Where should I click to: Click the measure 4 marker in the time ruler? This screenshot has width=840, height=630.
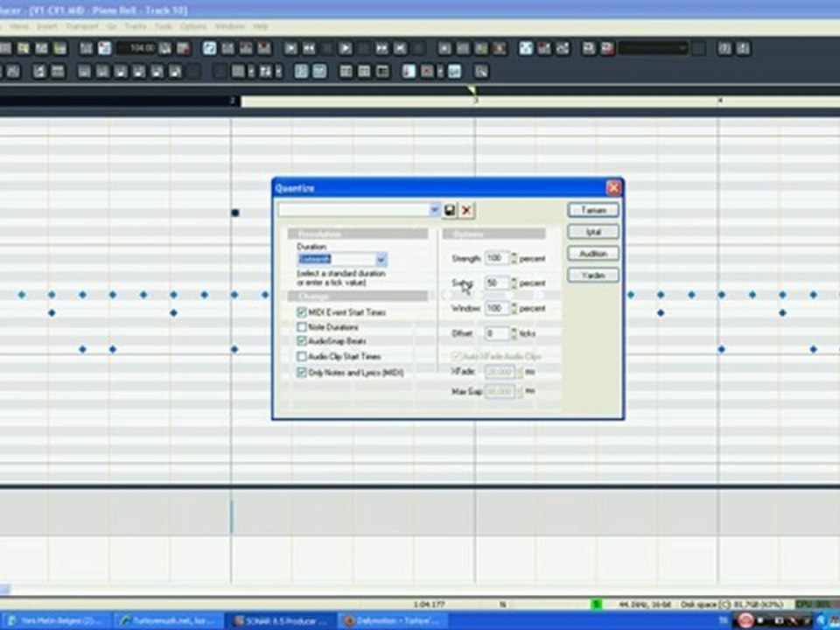720,101
